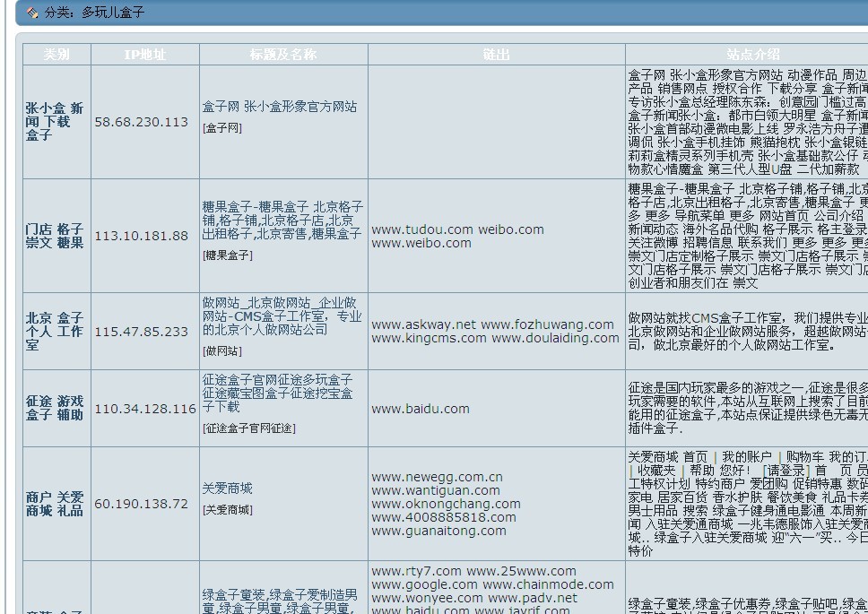868x614 pixels.
Task: Click outbound text www.oknongchang.com
Action: point(446,504)
